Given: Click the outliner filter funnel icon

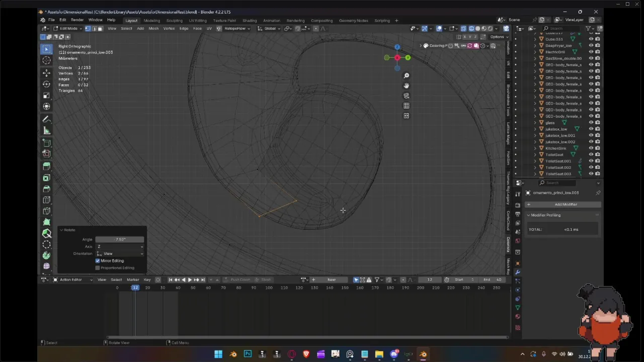Looking at the screenshot, I should [x=589, y=29].
